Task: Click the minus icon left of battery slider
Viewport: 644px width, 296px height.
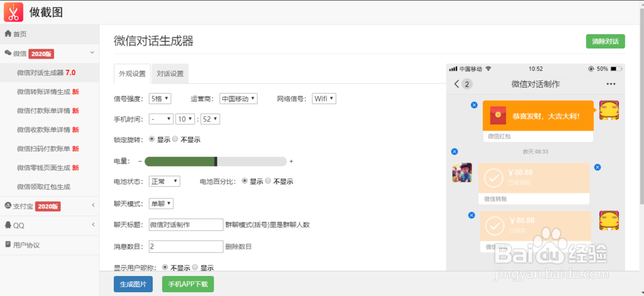Action: [x=140, y=162]
